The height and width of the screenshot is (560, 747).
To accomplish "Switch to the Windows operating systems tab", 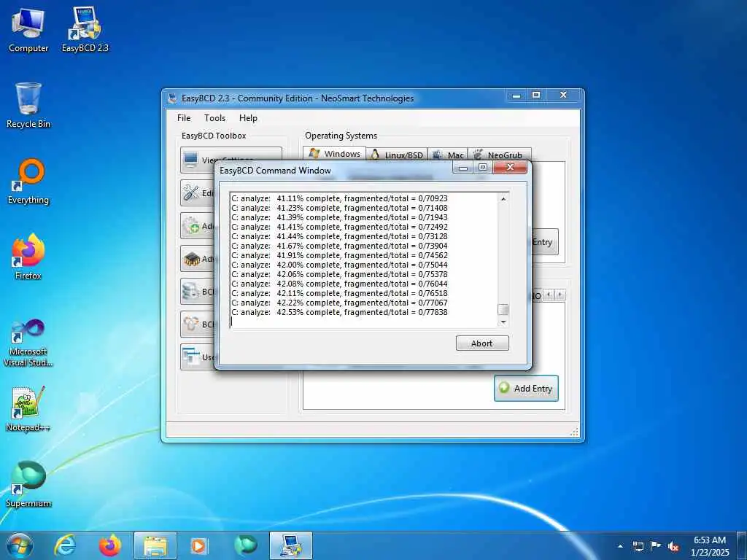I will coord(334,154).
